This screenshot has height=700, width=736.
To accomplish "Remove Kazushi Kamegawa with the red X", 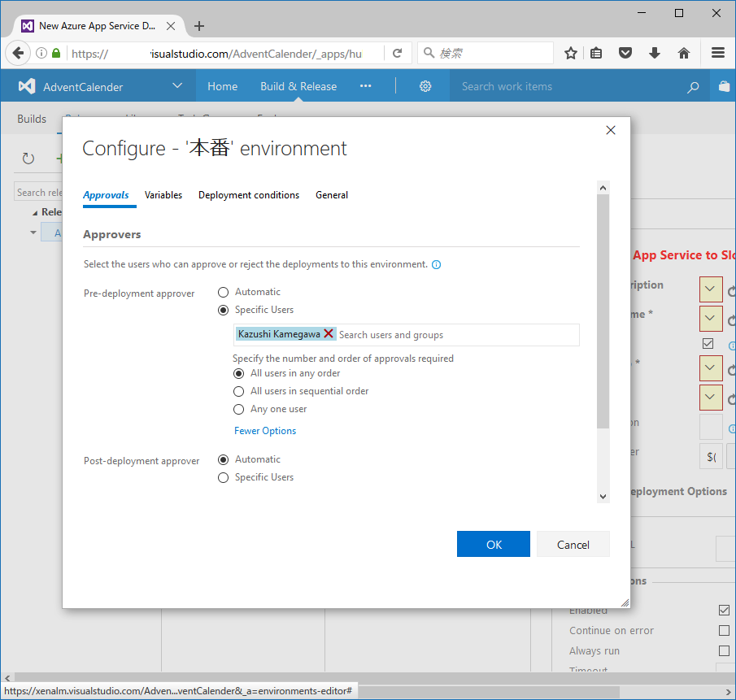I will tap(329, 333).
